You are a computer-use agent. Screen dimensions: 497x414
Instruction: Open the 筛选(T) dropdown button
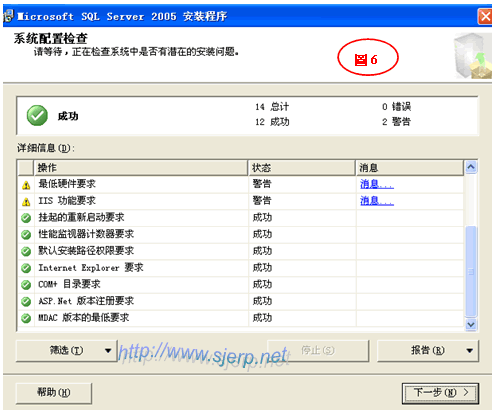pos(67,351)
